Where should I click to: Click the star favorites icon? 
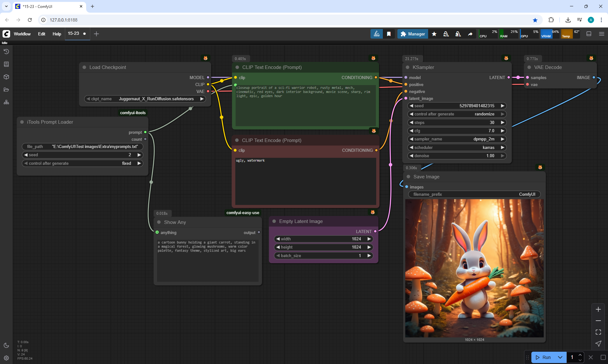tap(434, 34)
